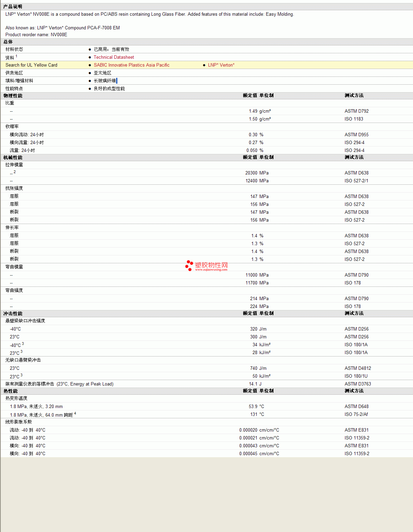This screenshot has width=413, height=532.
Task: Select the 抗张强度 row label
Action: (14, 188)
